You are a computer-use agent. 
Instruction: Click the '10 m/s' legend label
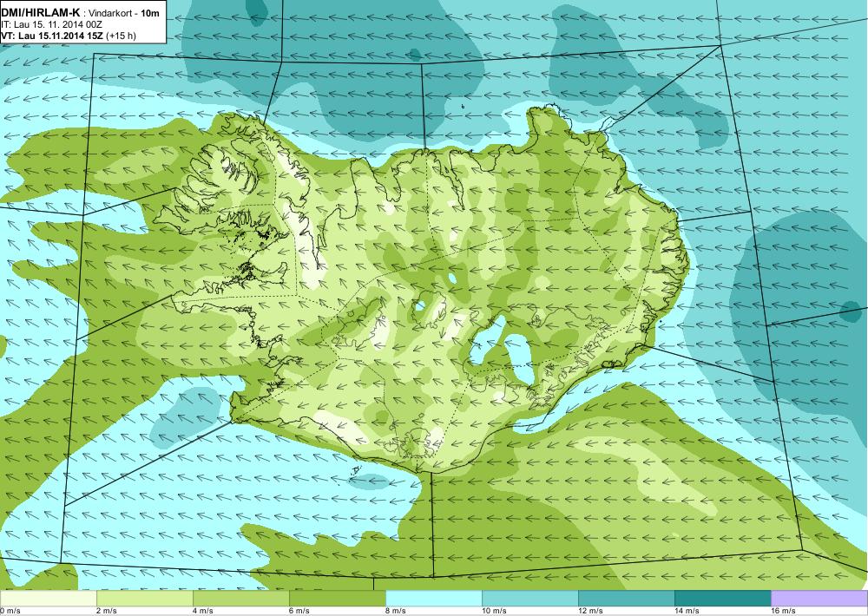pyautogui.click(x=495, y=611)
